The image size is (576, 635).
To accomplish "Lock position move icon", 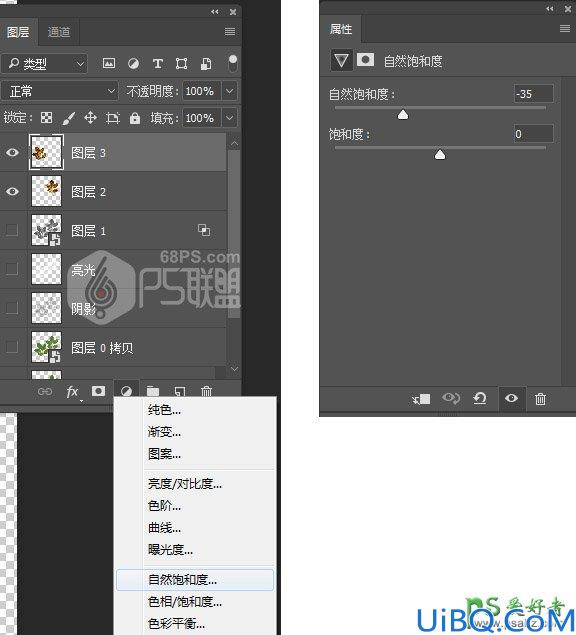I will point(90,118).
